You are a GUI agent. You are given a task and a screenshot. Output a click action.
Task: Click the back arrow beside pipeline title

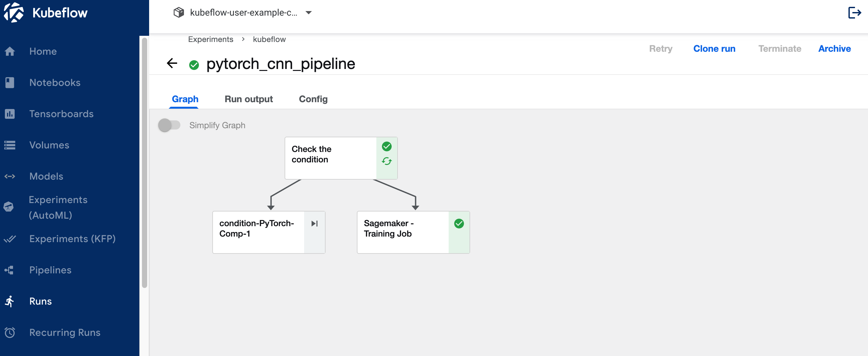pyautogui.click(x=172, y=63)
